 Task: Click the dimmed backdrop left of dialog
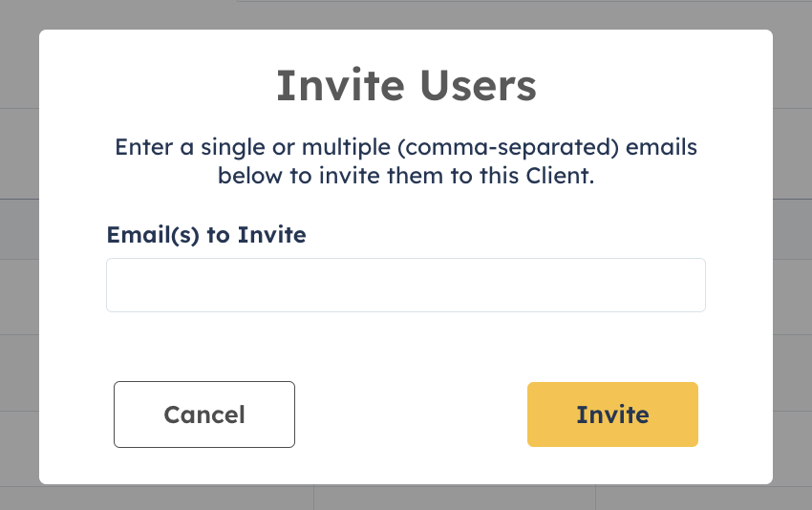19,259
